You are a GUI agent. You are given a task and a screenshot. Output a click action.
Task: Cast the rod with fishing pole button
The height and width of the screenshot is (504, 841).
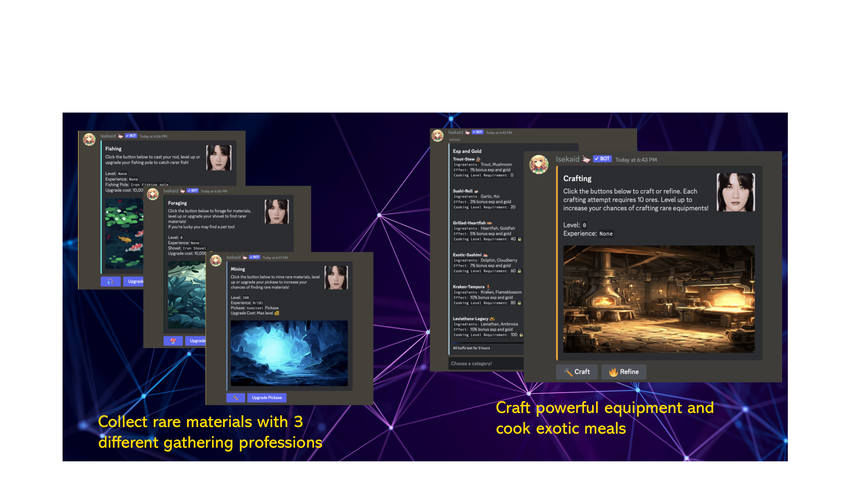(x=110, y=282)
